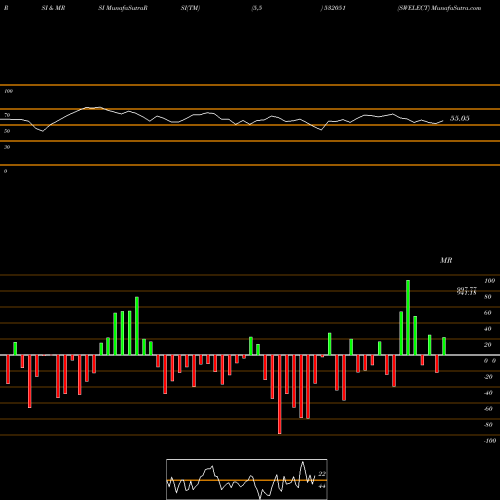Click the 80 label on MR axis
The image size is (500, 500).
click(488, 297)
